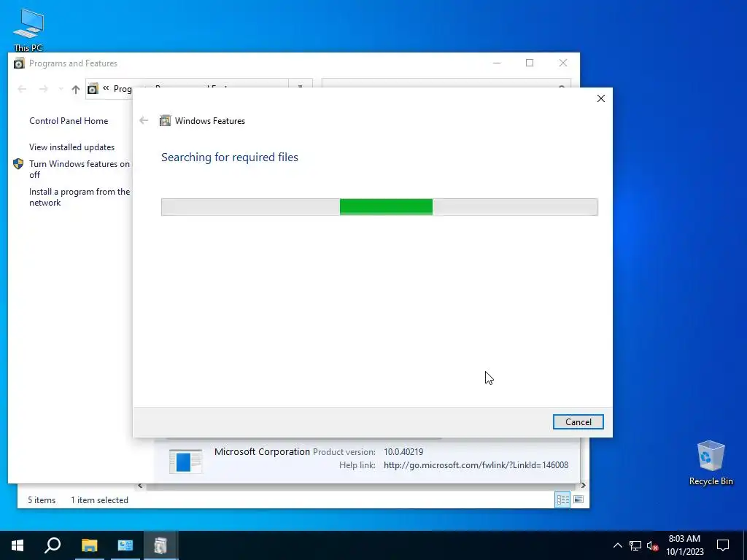Maximize the Programs and Features window

tap(530, 63)
